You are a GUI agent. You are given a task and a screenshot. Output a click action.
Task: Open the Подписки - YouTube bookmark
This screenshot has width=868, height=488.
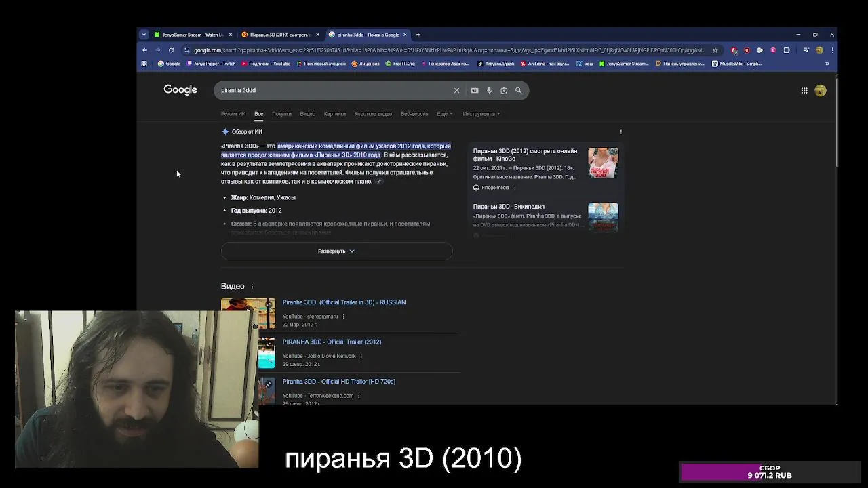266,64
